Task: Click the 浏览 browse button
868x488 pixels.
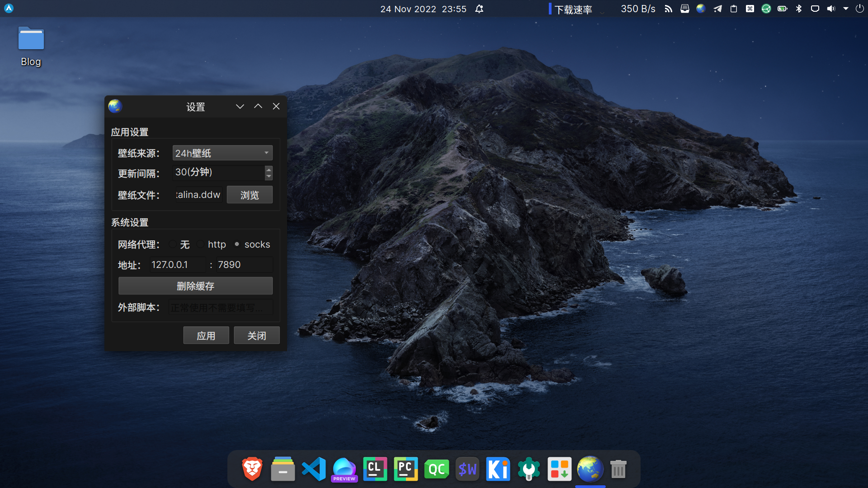Action: click(x=250, y=195)
